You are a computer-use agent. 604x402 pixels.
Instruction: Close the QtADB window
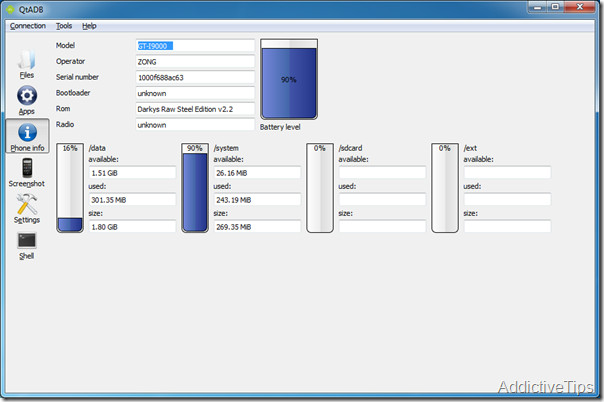click(580, 7)
